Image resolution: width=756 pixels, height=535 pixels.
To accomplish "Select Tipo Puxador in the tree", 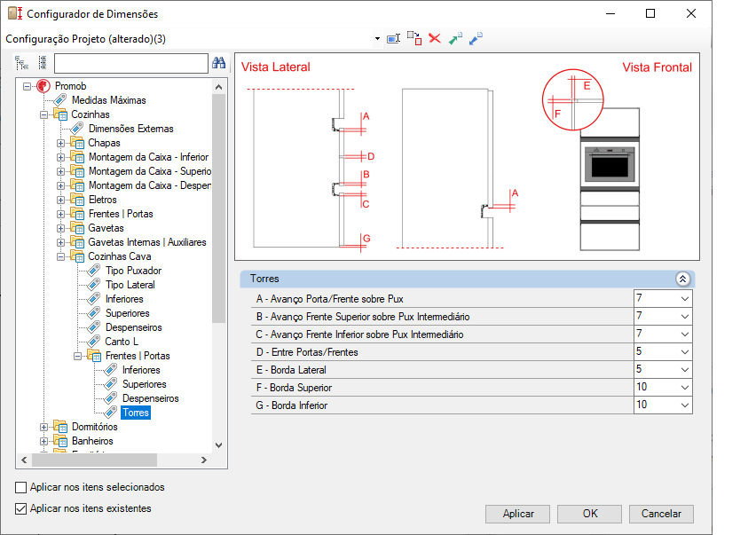I will point(133,271).
